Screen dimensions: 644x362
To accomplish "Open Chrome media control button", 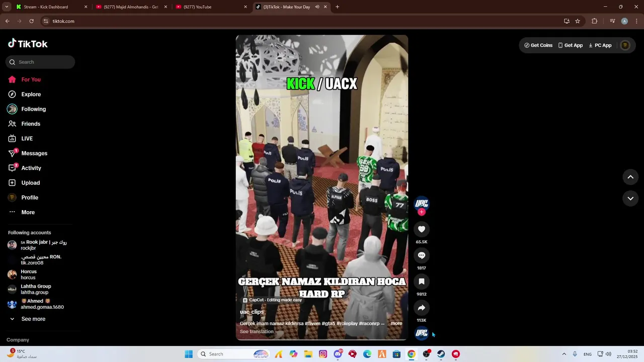I will 612,21.
